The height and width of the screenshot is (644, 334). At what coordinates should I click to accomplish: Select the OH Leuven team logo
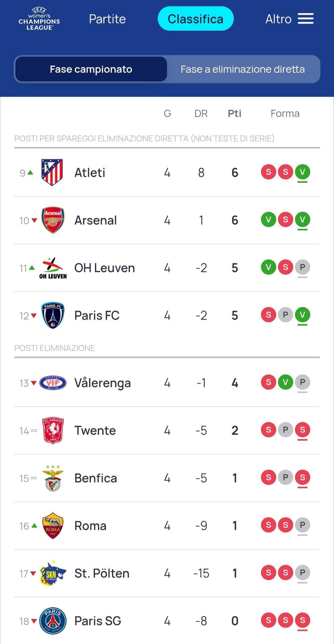53,268
